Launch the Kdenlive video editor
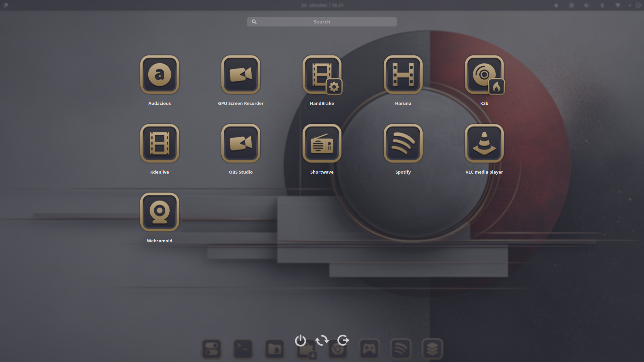Image resolution: width=644 pixels, height=362 pixels. (160, 143)
